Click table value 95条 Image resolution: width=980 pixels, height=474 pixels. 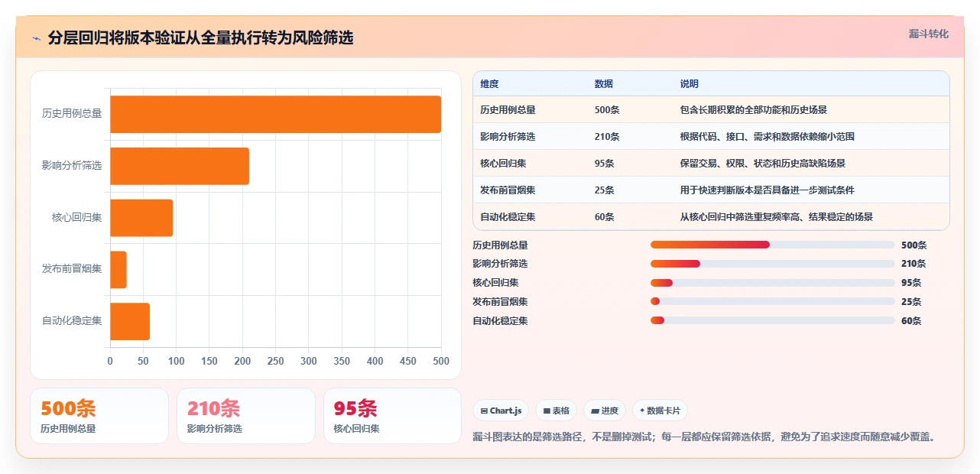[604, 164]
